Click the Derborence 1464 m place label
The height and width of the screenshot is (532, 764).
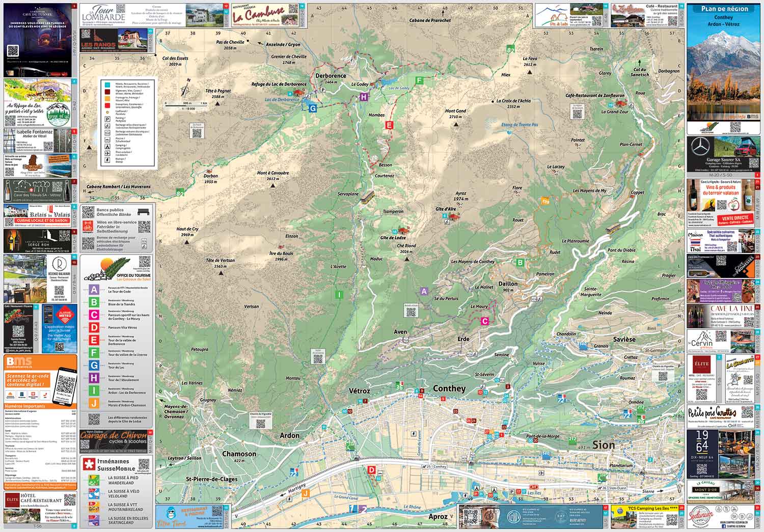point(331,78)
